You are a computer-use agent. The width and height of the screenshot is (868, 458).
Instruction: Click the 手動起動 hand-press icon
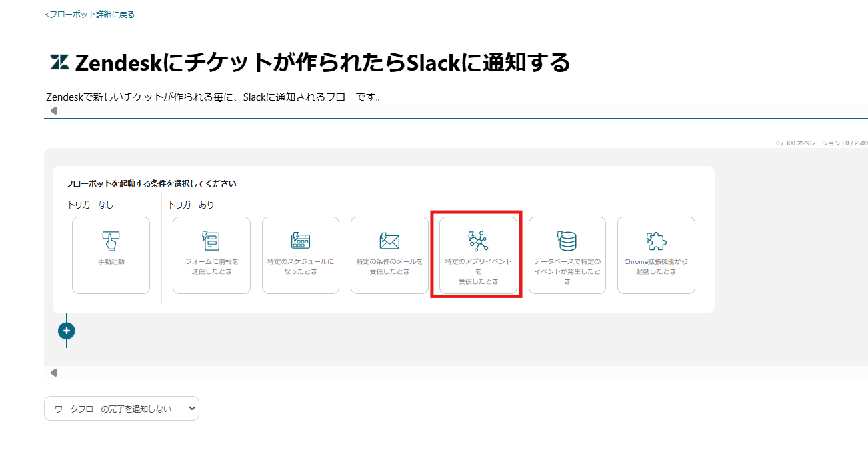[111, 241]
